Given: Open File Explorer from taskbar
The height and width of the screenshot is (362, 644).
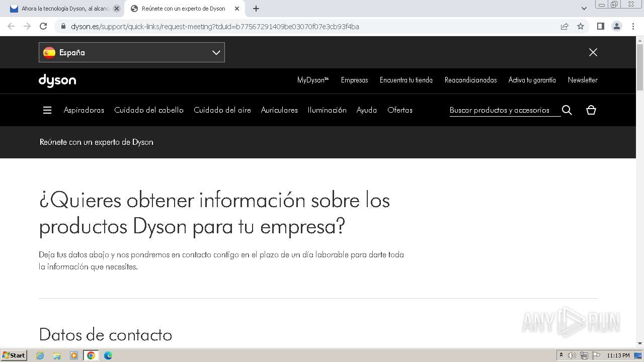Looking at the screenshot, I should pyautogui.click(x=57, y=355).
